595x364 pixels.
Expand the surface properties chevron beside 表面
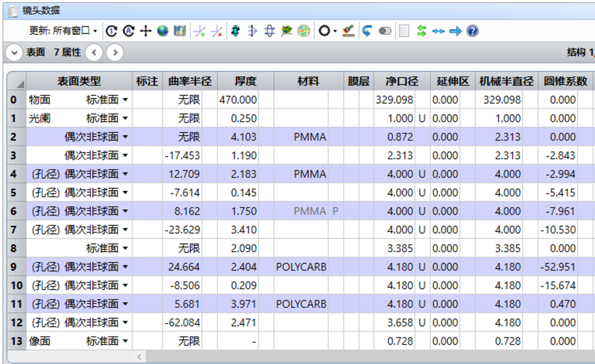tap(14, 52)
